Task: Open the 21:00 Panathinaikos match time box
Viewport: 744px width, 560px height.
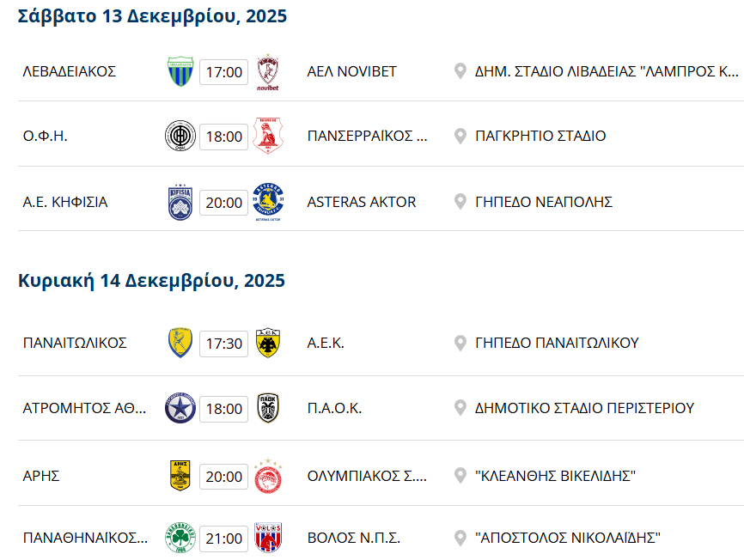Action: 224,539
